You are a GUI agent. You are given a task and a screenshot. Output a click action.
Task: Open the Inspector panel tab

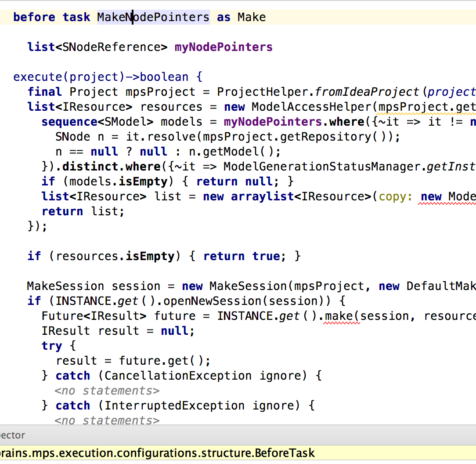coord(12,435)
